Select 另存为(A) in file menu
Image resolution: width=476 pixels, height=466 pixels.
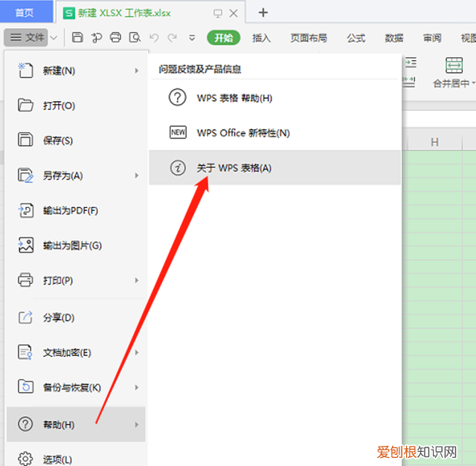click(x=76, y=175)
